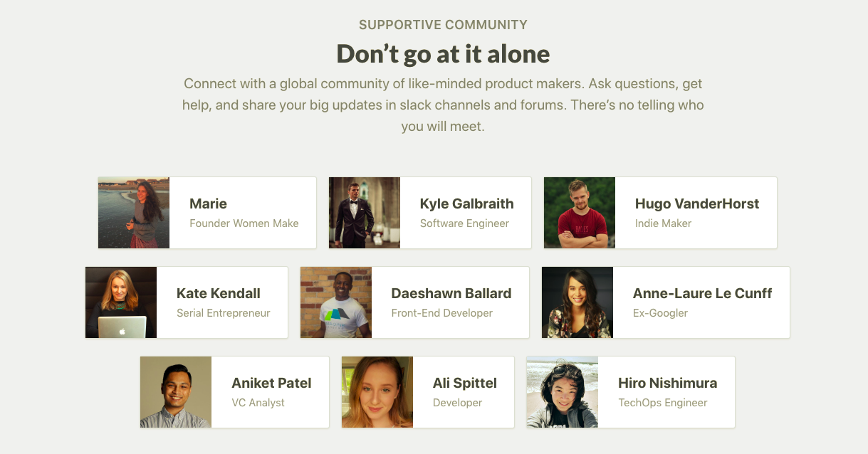
Task: Select the Hugo VanderHorst name text
Action: (x=696, y=204)
